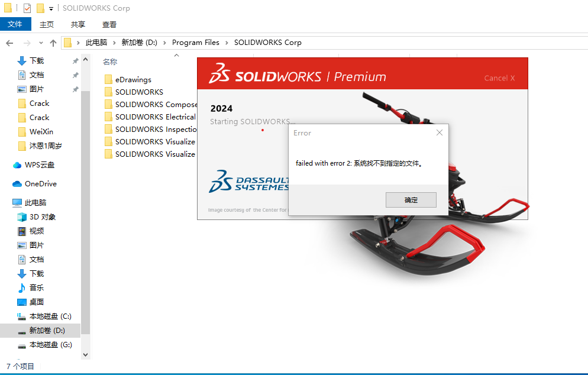Unpin 下载 from quick access via pin icon
The image size is (588, 375).
76,60
